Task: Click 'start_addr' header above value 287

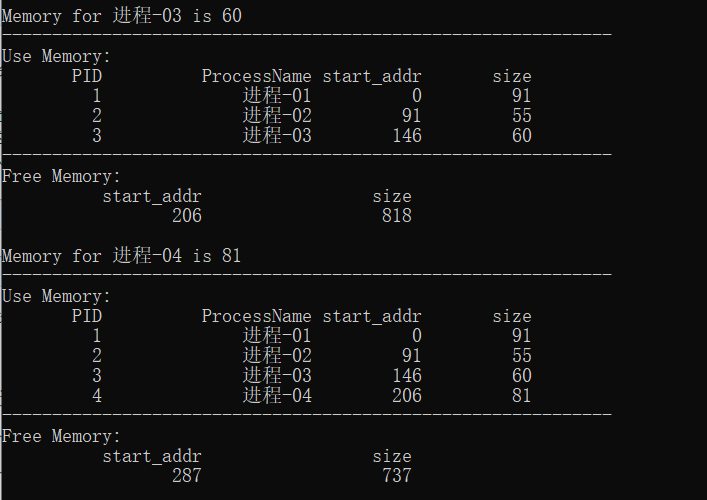Action: pos(151,456)
